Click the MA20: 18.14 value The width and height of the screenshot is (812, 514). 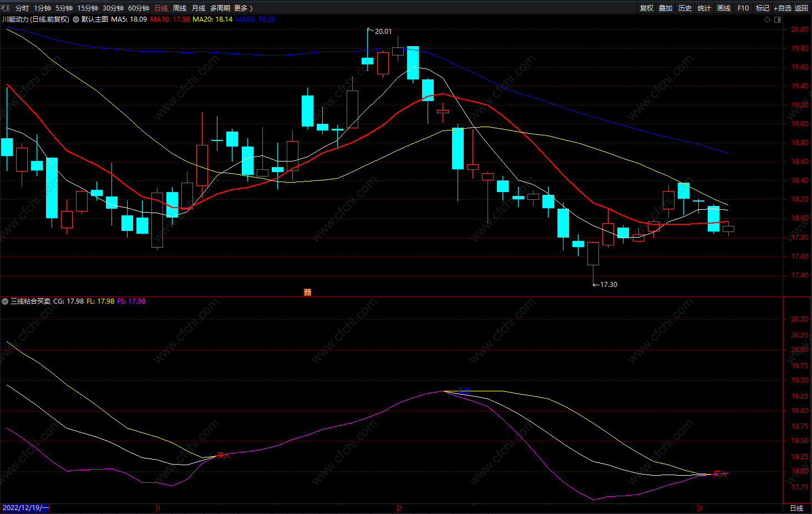(x=212, y=19)
